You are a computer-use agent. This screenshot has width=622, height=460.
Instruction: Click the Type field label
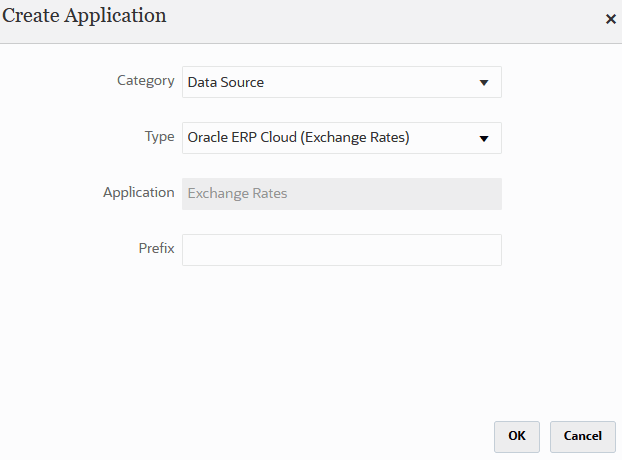click(x=159, y=137)
